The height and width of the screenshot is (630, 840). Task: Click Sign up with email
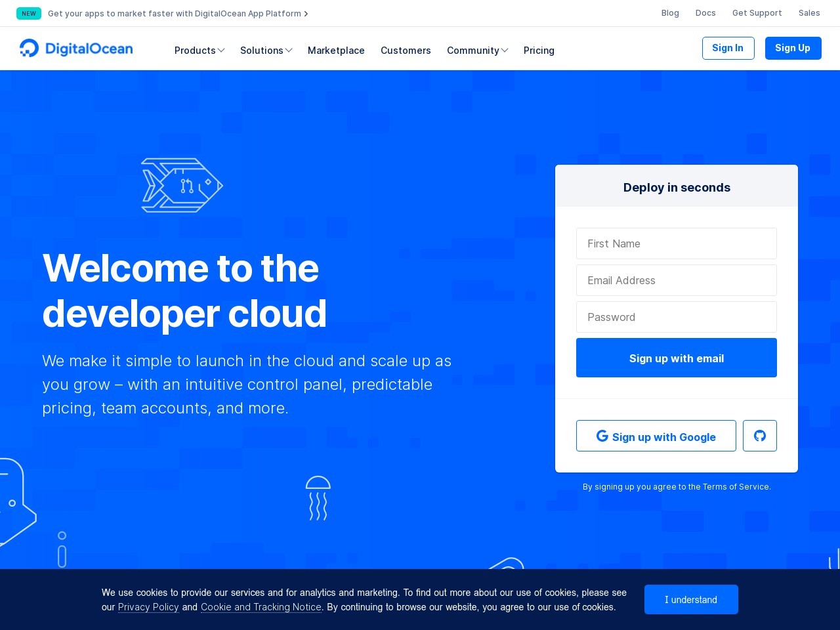coord(677,358)
